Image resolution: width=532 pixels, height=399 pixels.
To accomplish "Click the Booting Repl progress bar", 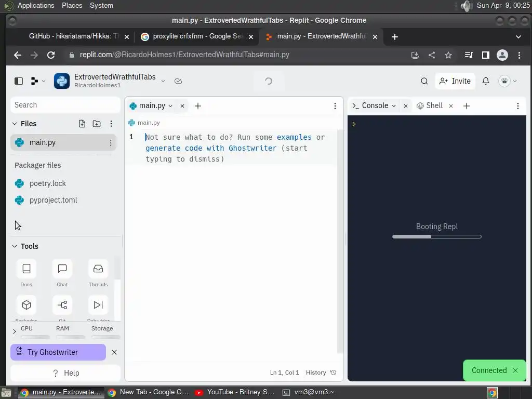I will [436, 236].
